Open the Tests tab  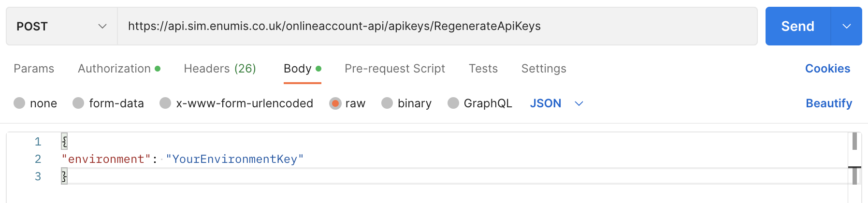click(x=483, y=69)
